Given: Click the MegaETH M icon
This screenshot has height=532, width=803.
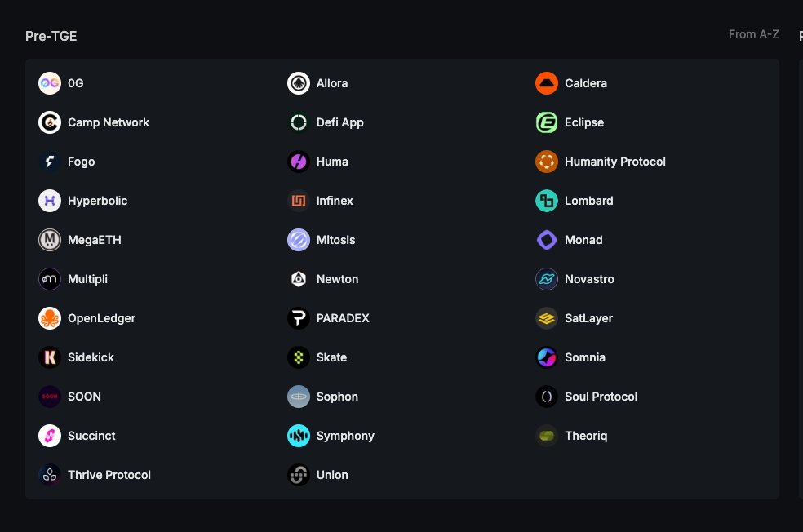Looking at the screenshot, I should pyautogui.click(x=50, y=240).
